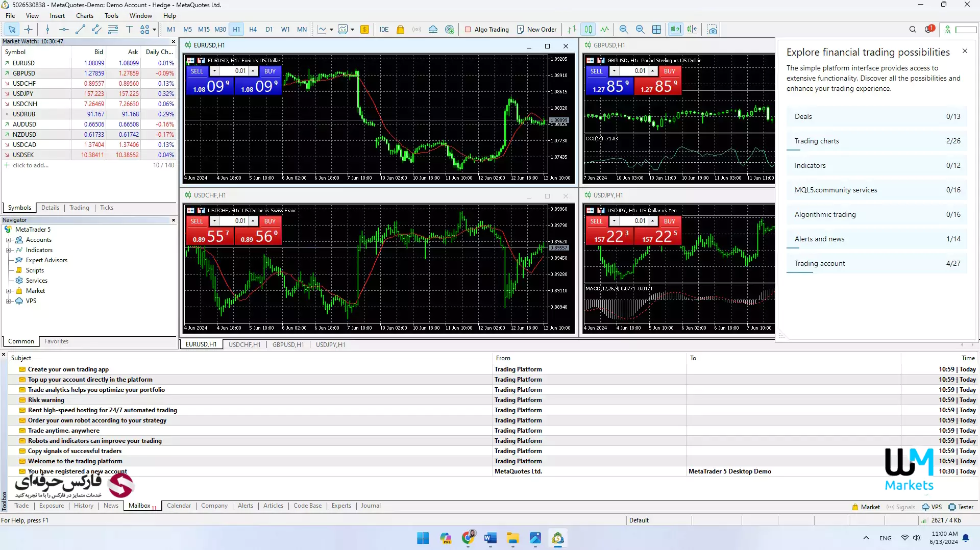Increase volume arrow on USDCHF chart
Screen dimensions: 980x550
pos(253,221)
